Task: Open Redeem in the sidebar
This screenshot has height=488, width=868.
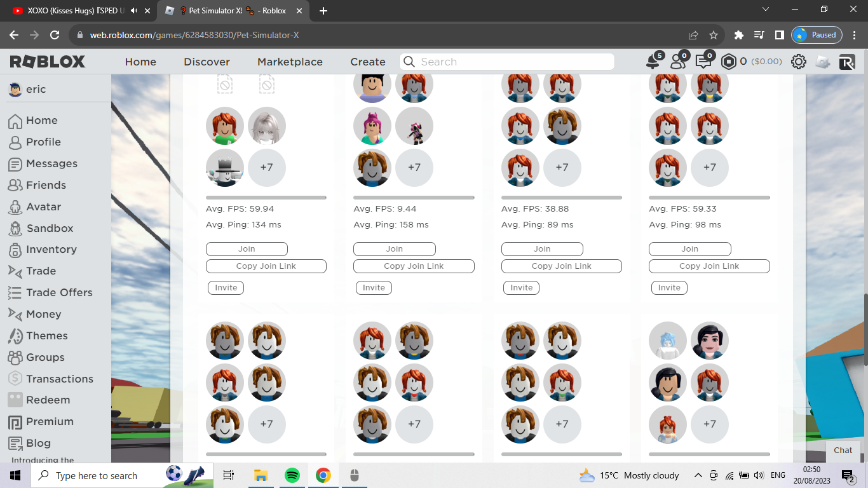Action: tap(48, 400)
